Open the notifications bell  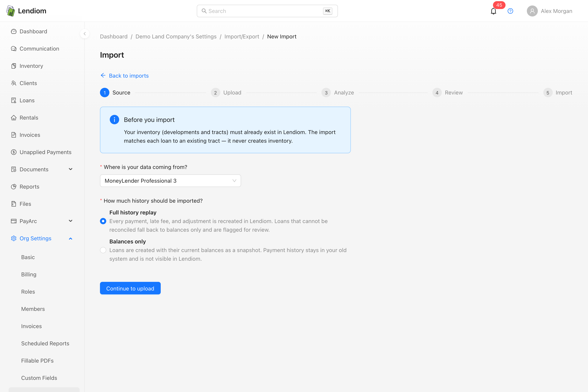tap(493, 11)
